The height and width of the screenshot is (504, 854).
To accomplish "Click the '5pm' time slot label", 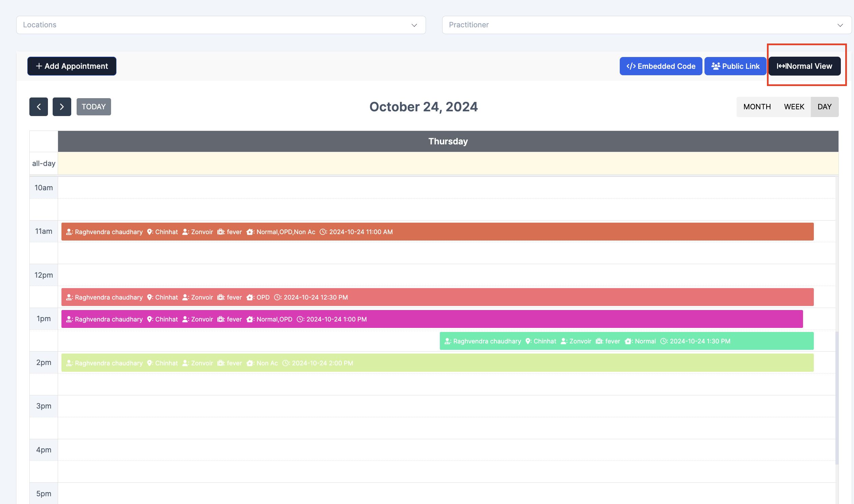I will [x=44, y=494].
